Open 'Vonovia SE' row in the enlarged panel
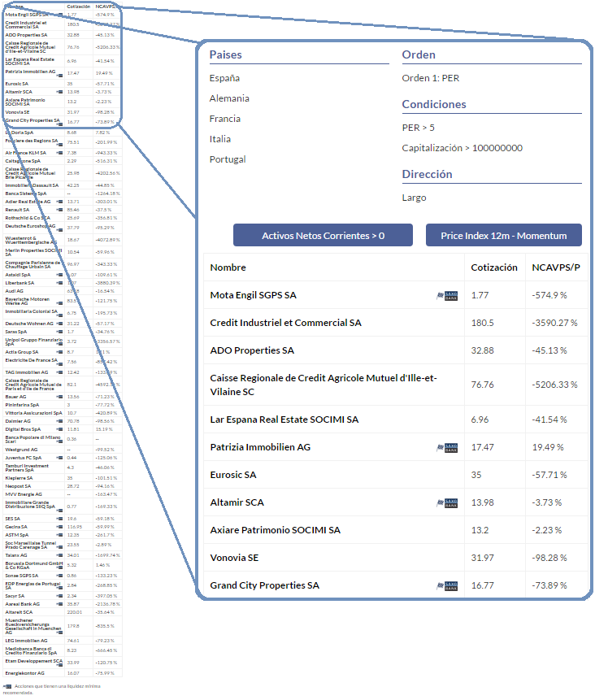Viewport: 608px width, 700px height. click(234, 558)
